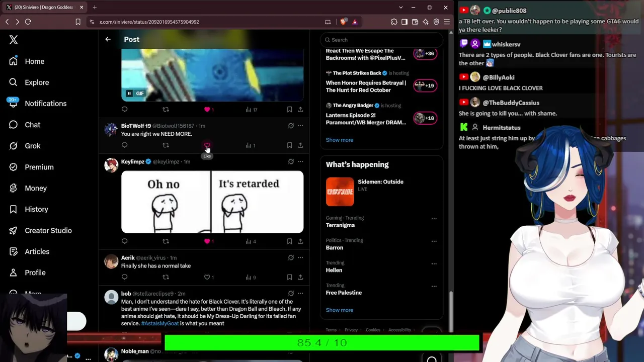Repost BioTWolf 19's comment
The width and height of the screenshot is (644, 362).
[166, 145]
